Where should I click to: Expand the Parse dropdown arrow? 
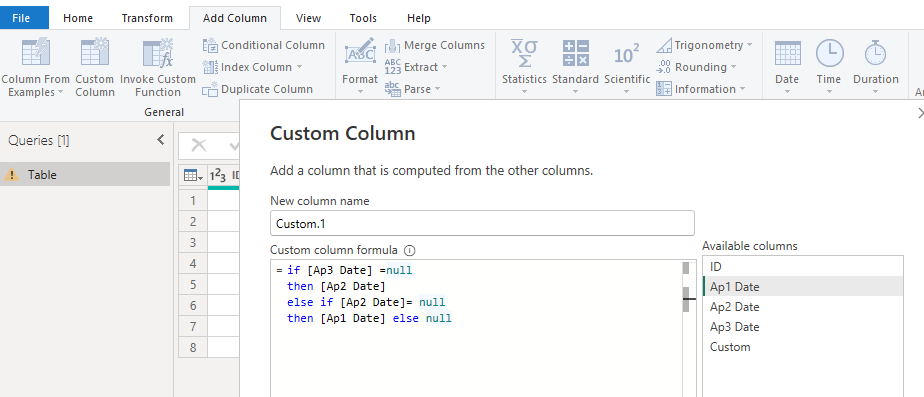[437, 89]
